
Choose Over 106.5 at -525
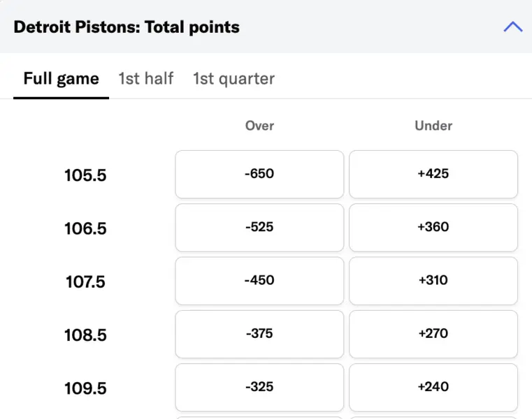coord(259,227)
